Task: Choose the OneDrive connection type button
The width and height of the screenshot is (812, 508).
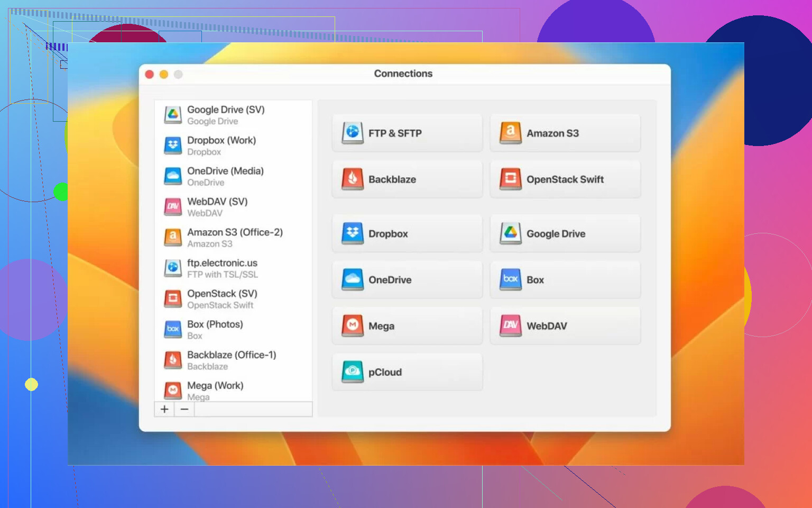Action: pyautogui.click(x=407, y=279)
